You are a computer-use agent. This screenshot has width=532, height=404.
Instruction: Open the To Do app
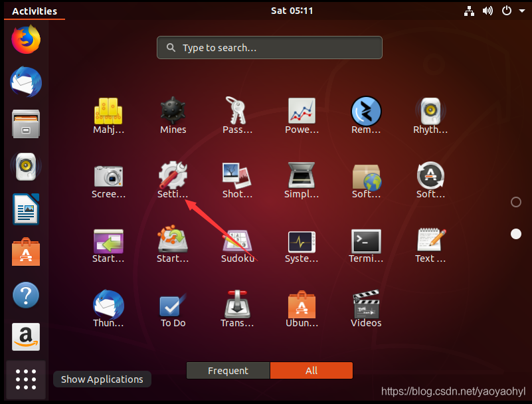[x=173, y=309]
